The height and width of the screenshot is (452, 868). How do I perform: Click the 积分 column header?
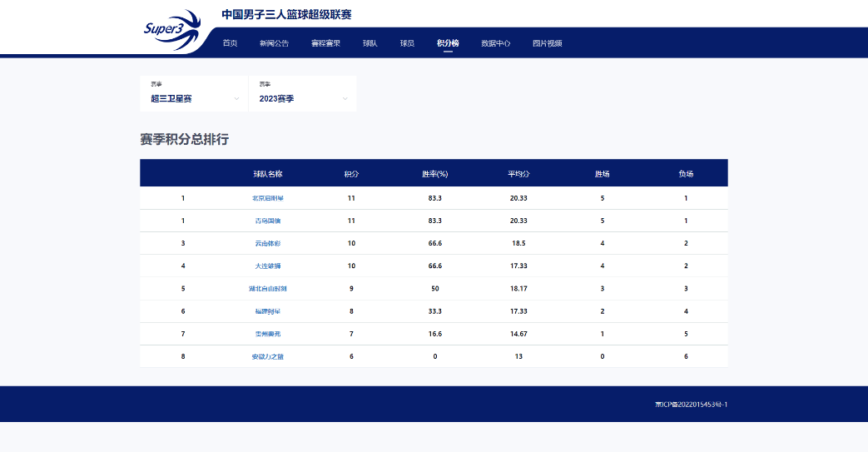tap(351, 174)
